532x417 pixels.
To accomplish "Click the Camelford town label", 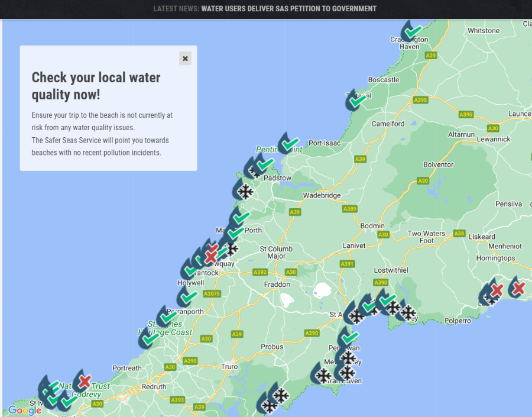I will (x=388, y=124).
